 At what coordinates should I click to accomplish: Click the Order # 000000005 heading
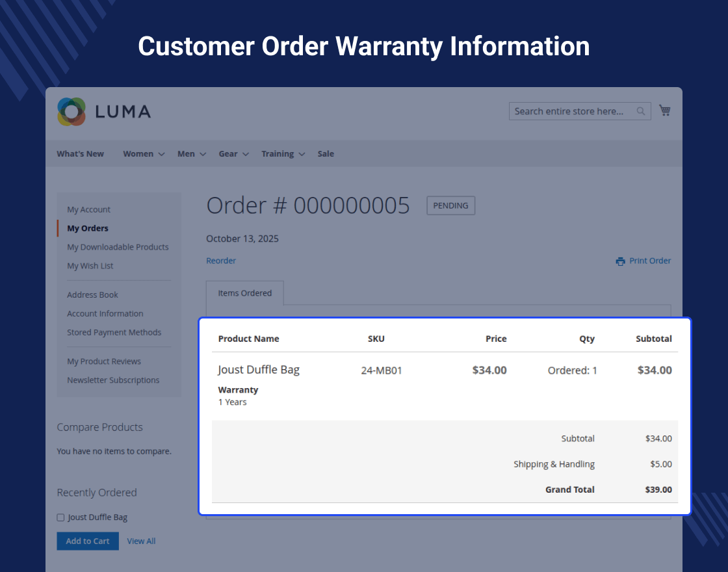(308, 205)
